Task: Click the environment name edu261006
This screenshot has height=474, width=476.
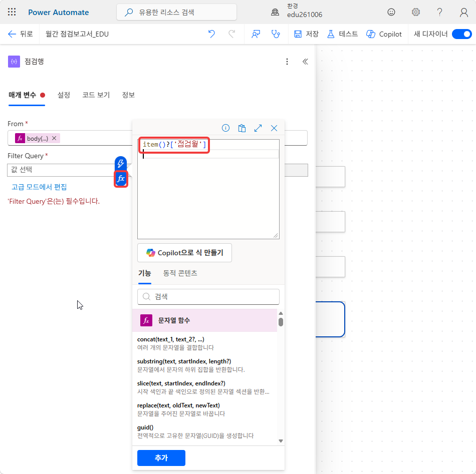Action: pyautogui.click(x=305, y=15)
